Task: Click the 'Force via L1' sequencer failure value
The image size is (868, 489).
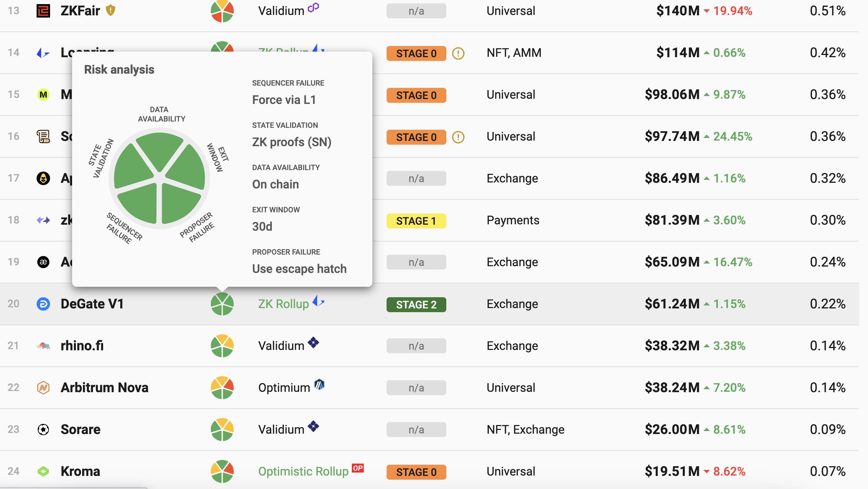Action: (x=284, y=100)
